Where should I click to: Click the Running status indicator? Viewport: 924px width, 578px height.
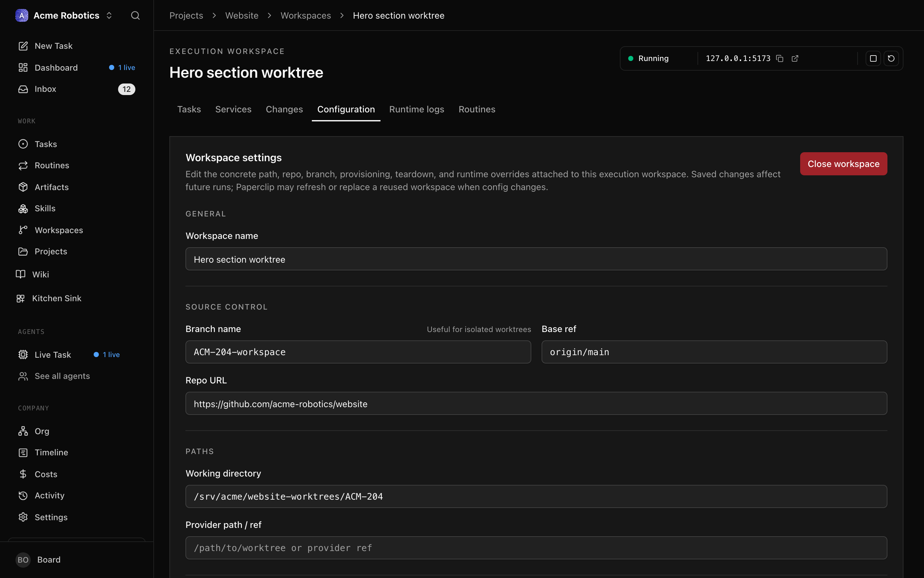[x=648, y=58]
